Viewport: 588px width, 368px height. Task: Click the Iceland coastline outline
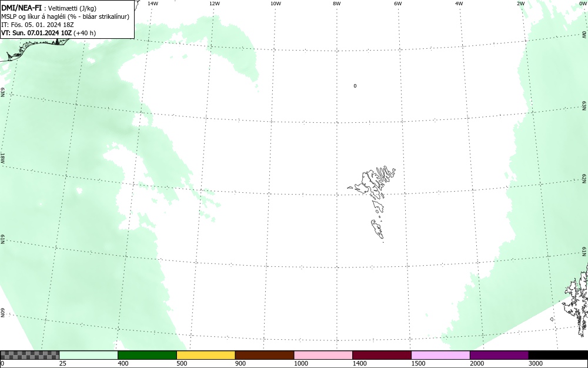click(34, 49)
